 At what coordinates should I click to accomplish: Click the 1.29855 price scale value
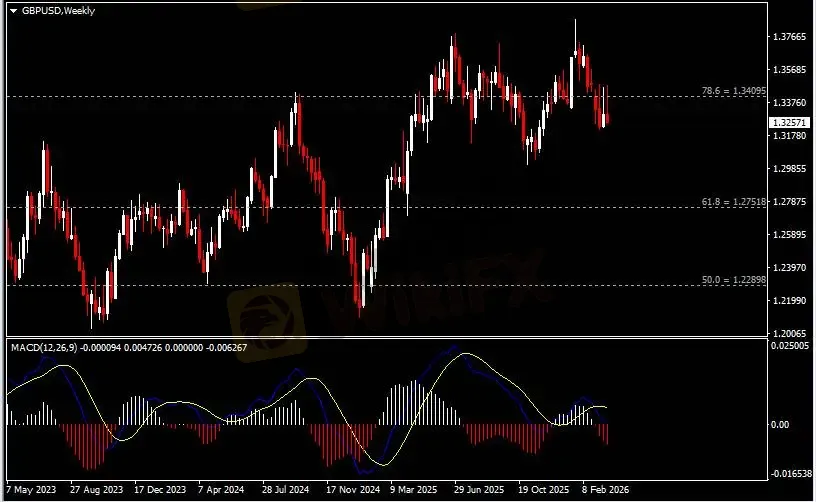coord(788,169)
